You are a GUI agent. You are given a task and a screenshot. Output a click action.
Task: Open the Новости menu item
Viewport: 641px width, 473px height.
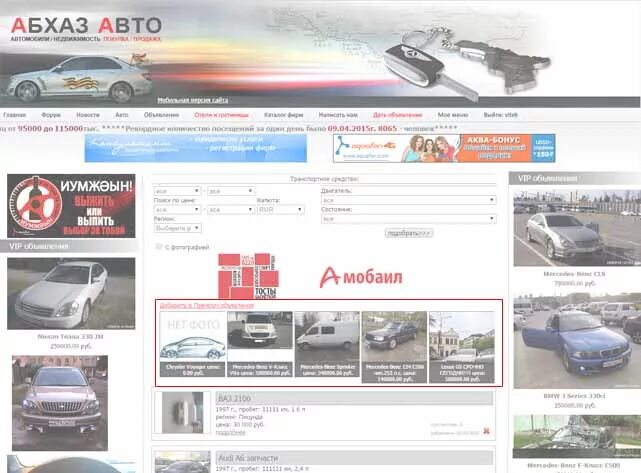coord(88,115)
